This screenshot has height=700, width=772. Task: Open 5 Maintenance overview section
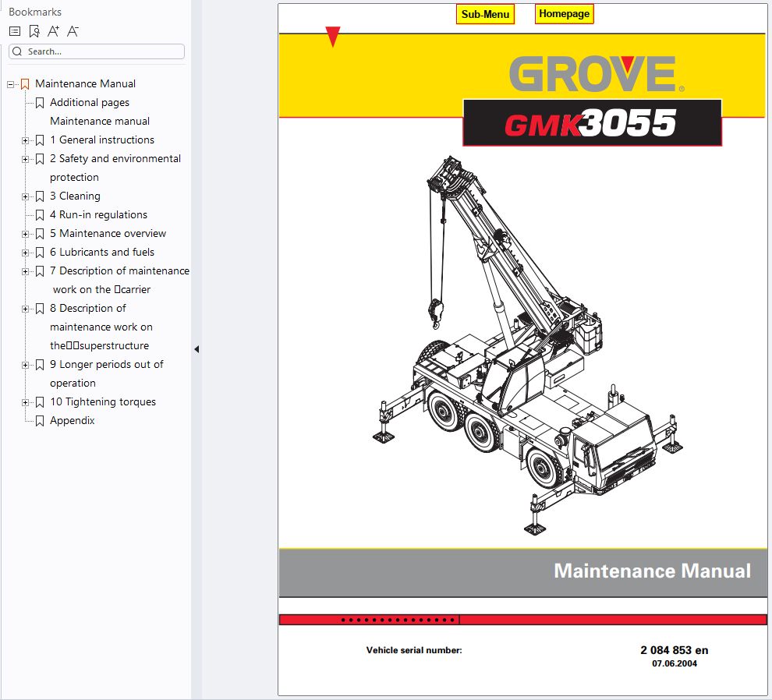(x=108, y=233)
